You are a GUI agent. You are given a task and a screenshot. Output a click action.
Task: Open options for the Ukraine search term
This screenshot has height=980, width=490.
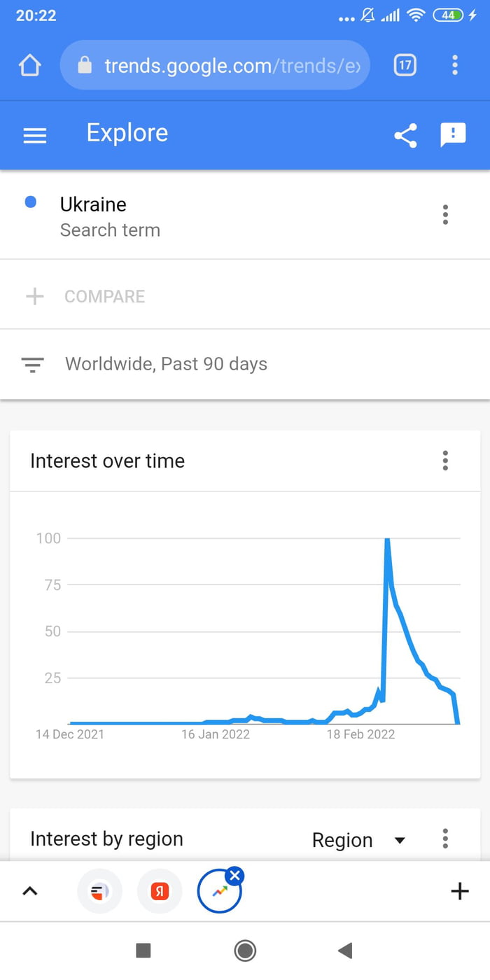tap(445, 215)
